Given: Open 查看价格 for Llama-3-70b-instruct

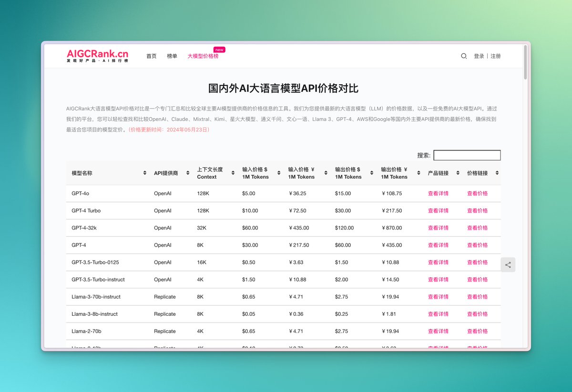Looking at the screenshot, I should (477, 297).
